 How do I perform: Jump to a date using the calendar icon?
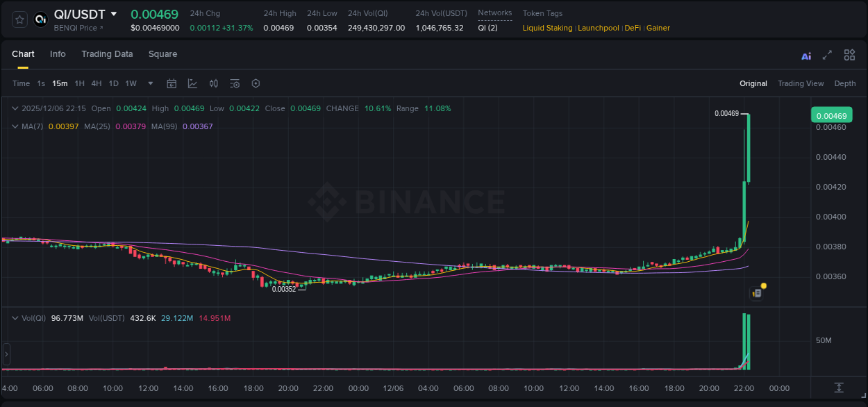172,83
